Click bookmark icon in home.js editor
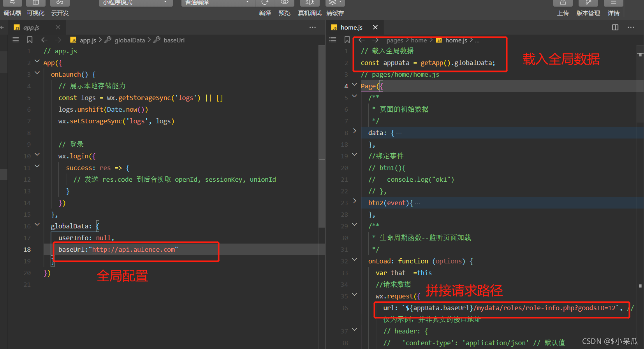This screenshot has width=644, height=349. pyautogui.click(x=347, y=40)
